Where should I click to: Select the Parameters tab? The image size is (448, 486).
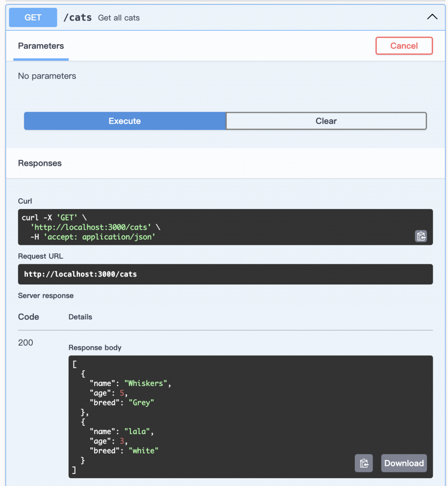coord(41,46)
